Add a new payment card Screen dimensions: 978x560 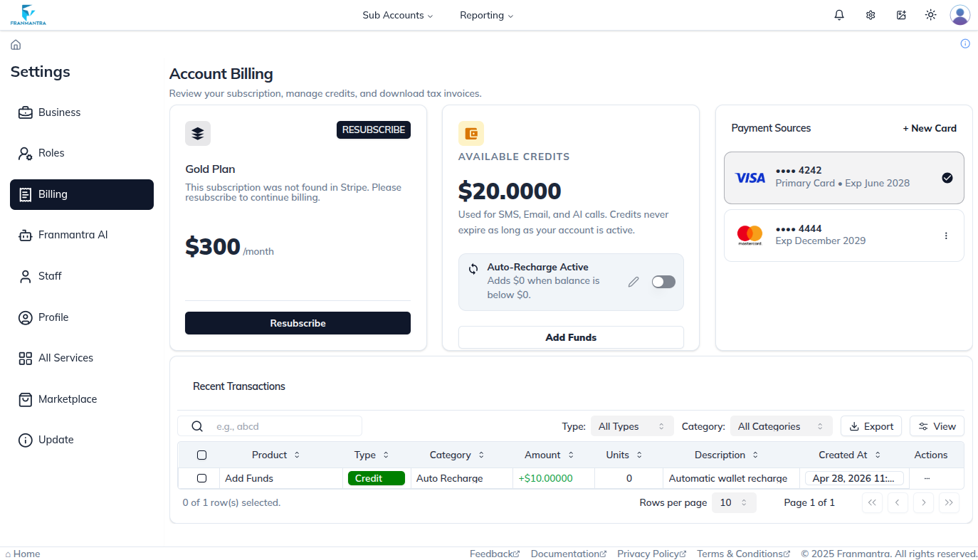click(930, 128)
